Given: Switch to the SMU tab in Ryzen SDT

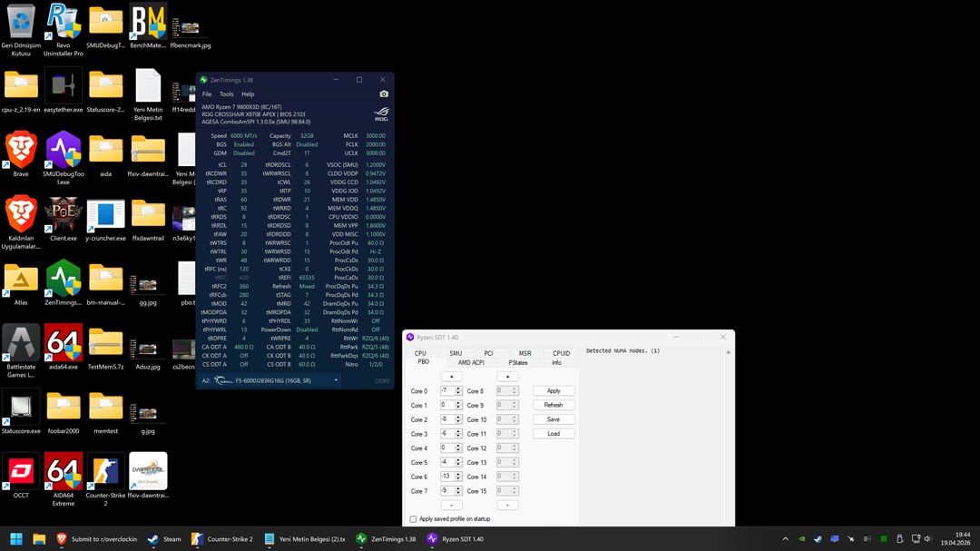Looking at the screenshot, I should click(x=456, y=353).
